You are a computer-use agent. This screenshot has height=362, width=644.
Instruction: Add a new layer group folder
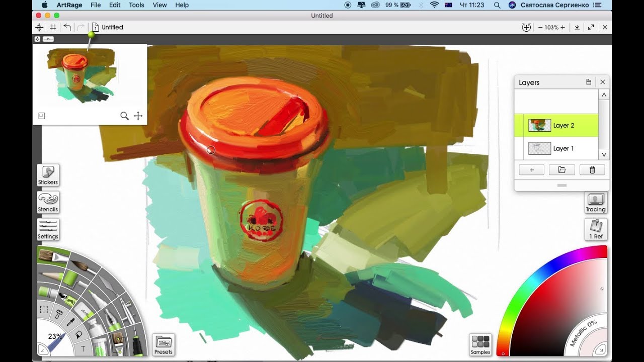pyautogui.click(x=562, y=170)
